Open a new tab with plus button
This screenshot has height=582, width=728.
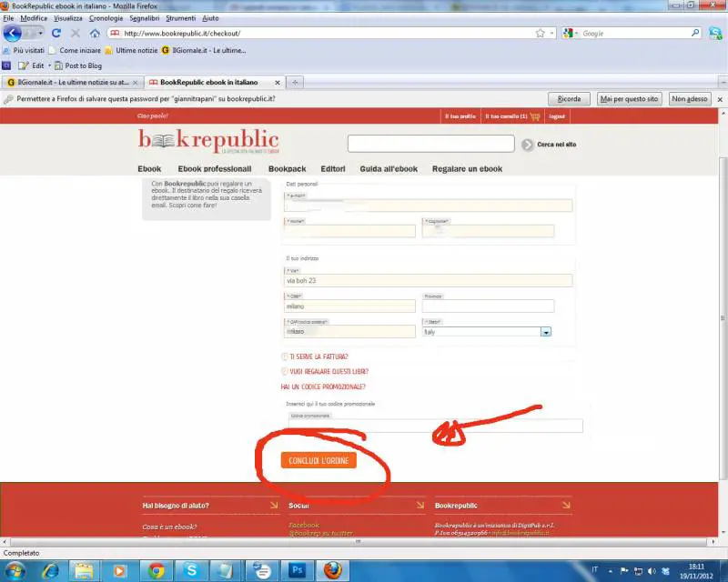tap(295, 83)
